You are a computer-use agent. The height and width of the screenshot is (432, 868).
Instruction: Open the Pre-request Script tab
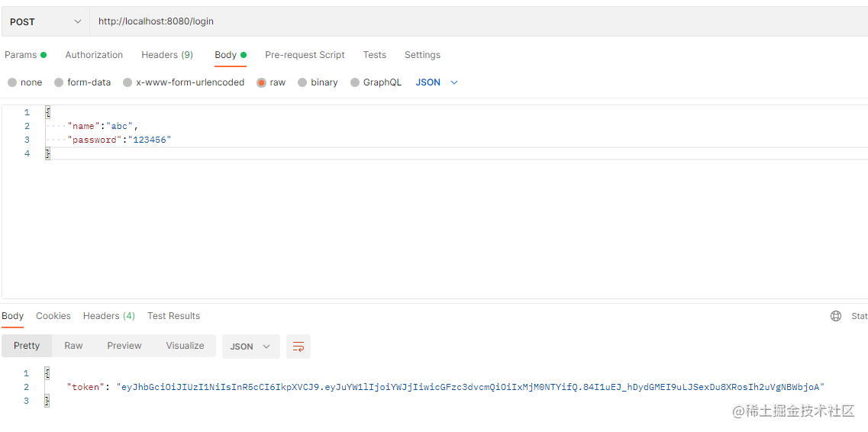pos(305,55)
